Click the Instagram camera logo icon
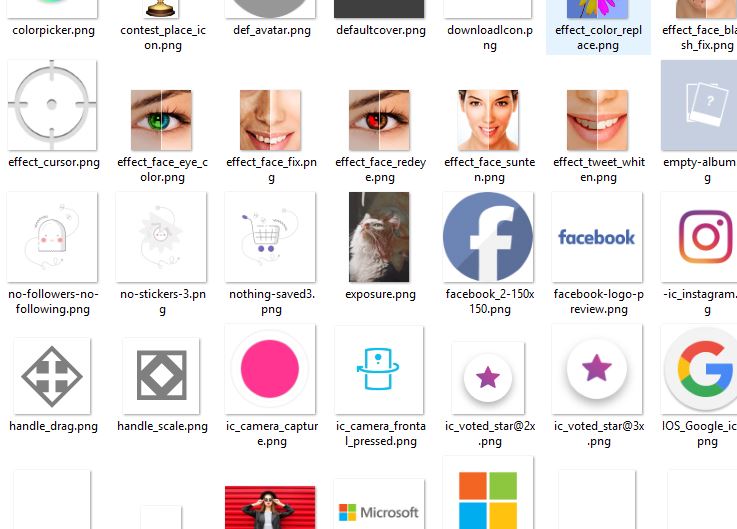Viewport: 737px width, 529px height. pos(699,237)
